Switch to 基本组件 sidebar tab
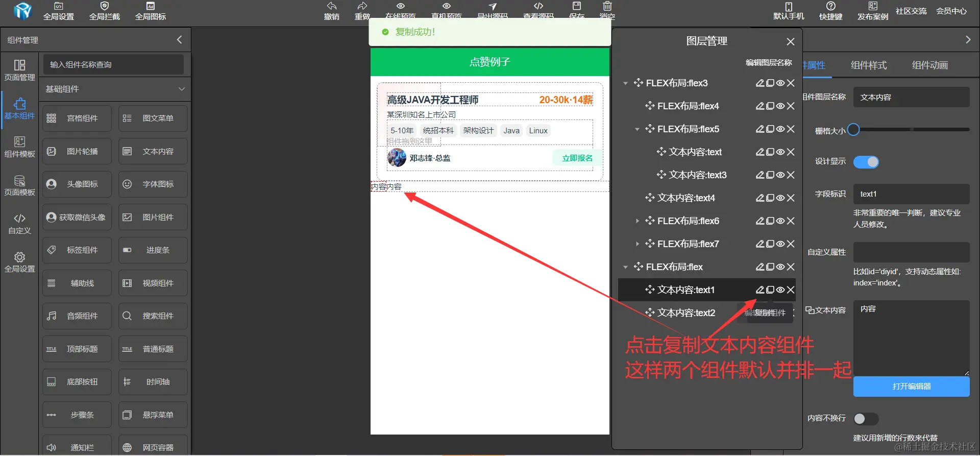Image resolution: width=980 pixels, height=456 pixels. tap(19, 109)
